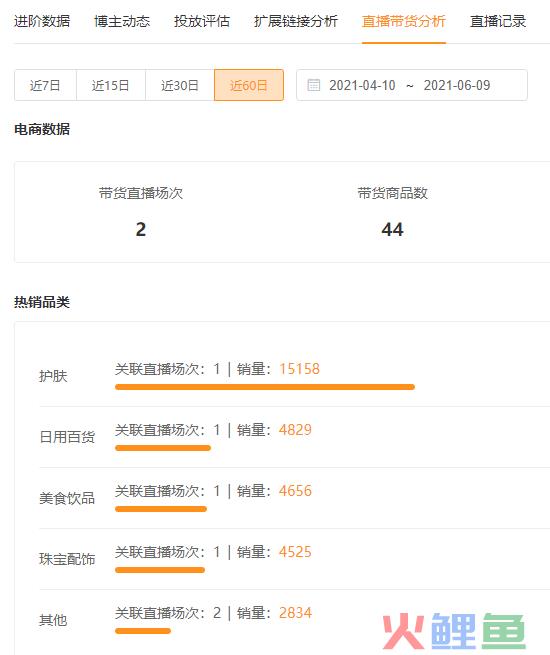The image size is (550, 655).
Task: Click the 15158 sales number for 护肤
Action: coord(299,369)
